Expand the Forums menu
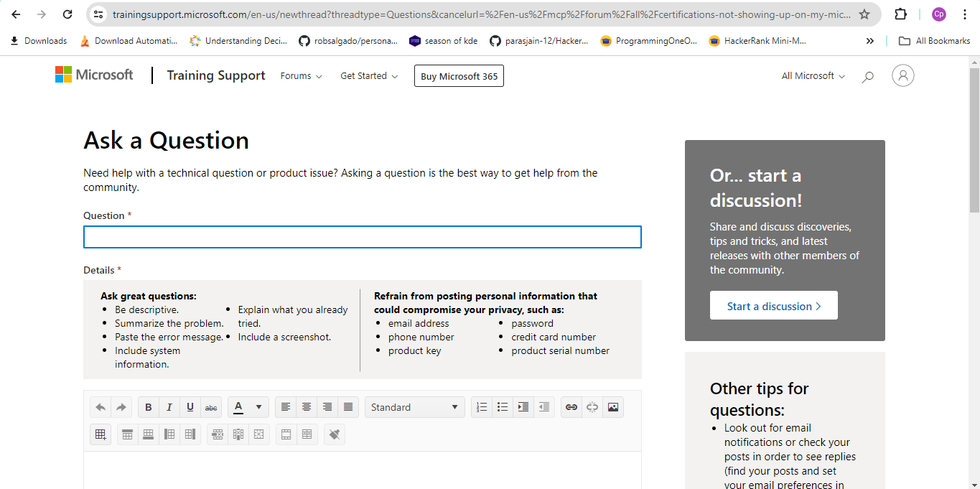The height and width of the screenshot is (489, 980). (x=301, y=76)
